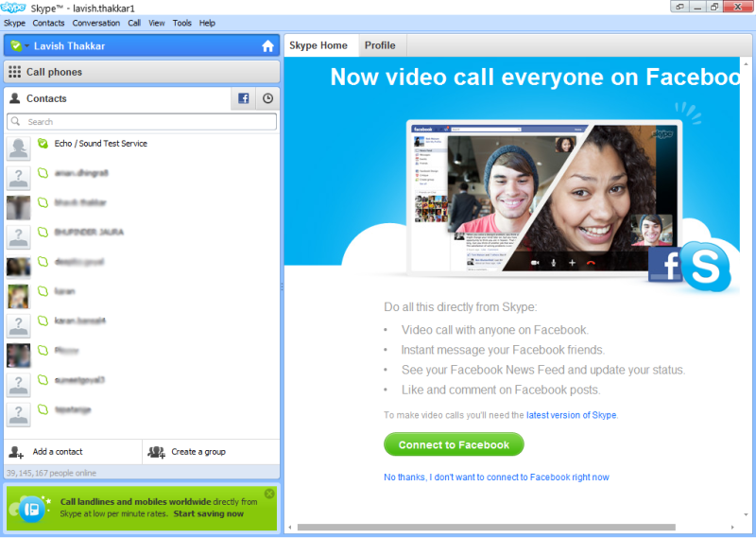The height and width of the screenshot is (538, 756).
Task: Click the large Skype S logo on the promo
Action: [x=705, y=267]
